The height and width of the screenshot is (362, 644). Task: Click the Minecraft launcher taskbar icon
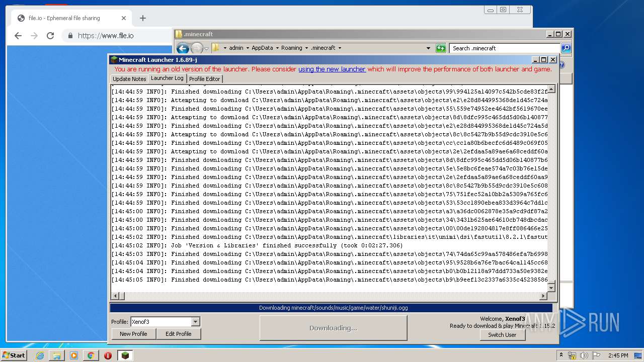(125, 355)
